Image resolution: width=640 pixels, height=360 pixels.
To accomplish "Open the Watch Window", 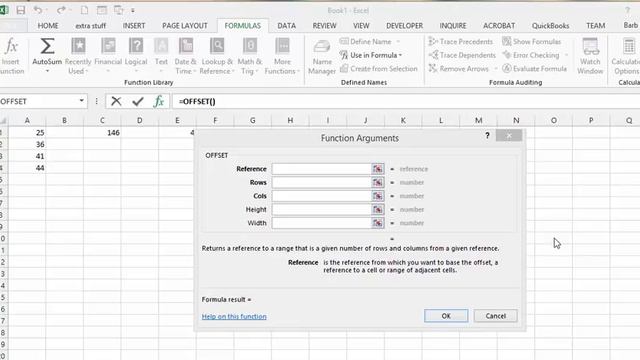I will pyautogui.click(x=590, y=56).
